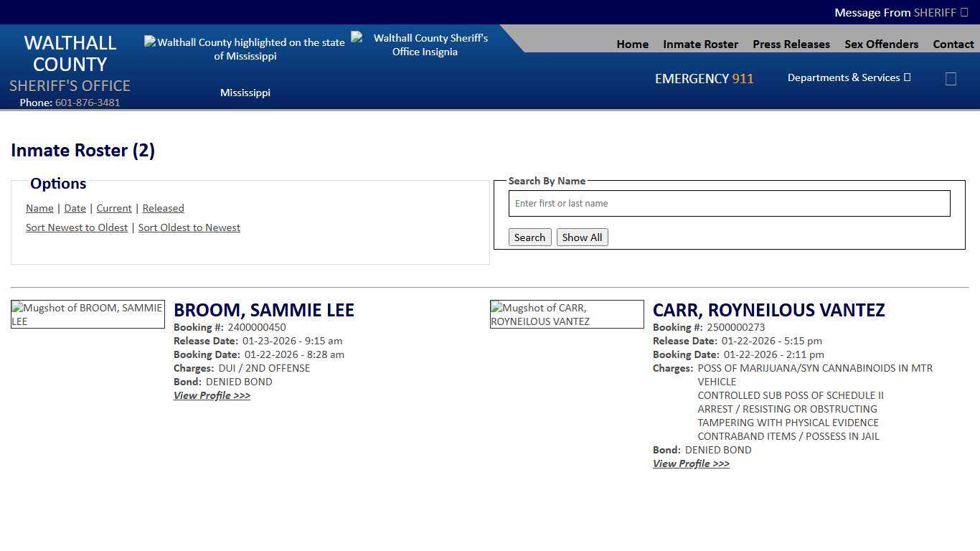Viewport: 980px width, 551px height.
Task: Filter inmates by Released status
Action: [x=163, y=208]
